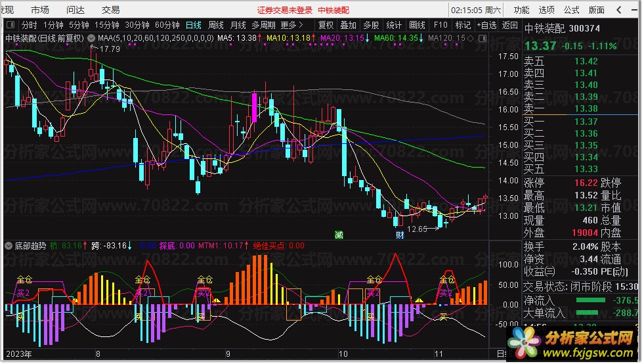
Task: Click the 02:15:05 周六 clock display
Action: (x=475, y=10)
